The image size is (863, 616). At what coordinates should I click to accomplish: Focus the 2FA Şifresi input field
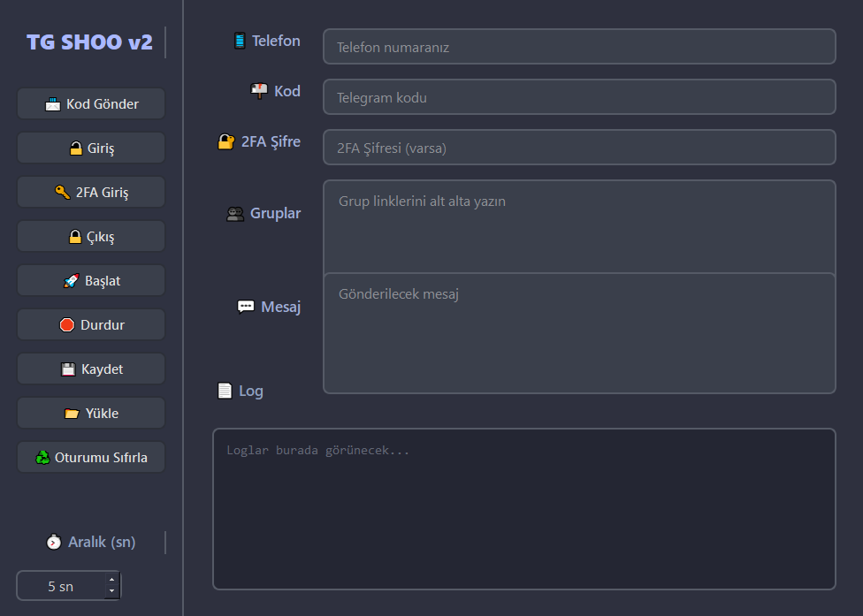coord(579,148)
